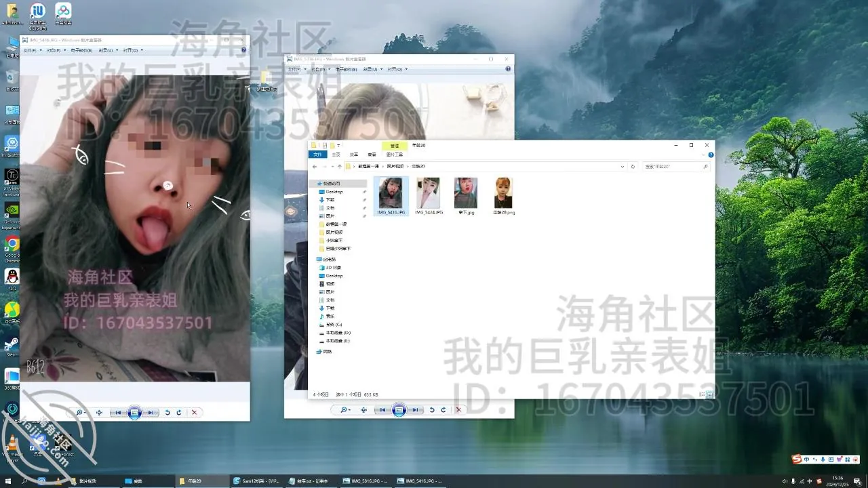Image resolution: width=868 pixels, height=488 pixels.
Task: Go to next photo in IMG_5316 viewer
Action: pos(415,409)
